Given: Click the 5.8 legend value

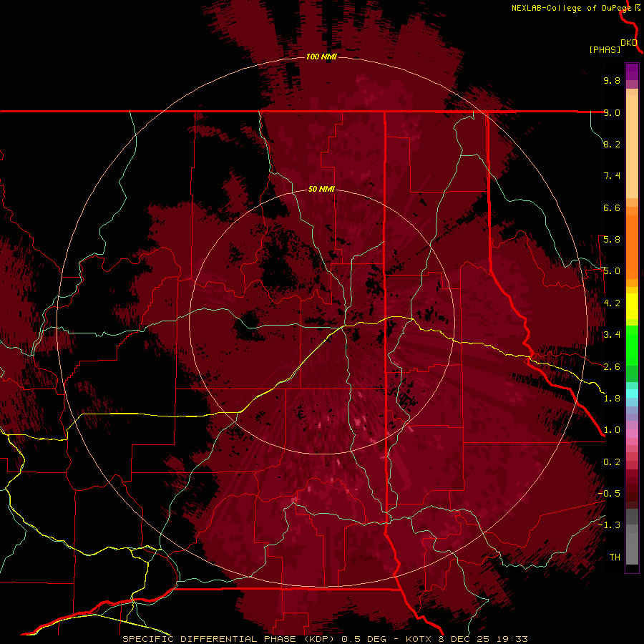Looking at the screenshot, I should (x=612, y=240).
